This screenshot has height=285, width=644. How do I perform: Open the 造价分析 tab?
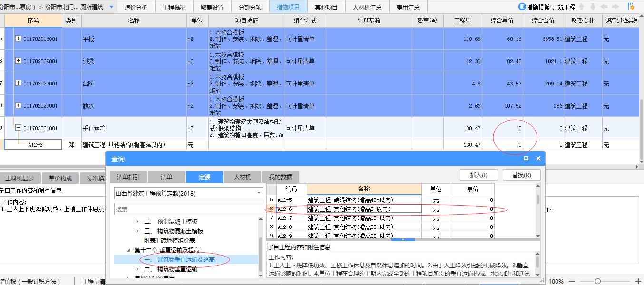pyautogui.click(x=136, y=7)
